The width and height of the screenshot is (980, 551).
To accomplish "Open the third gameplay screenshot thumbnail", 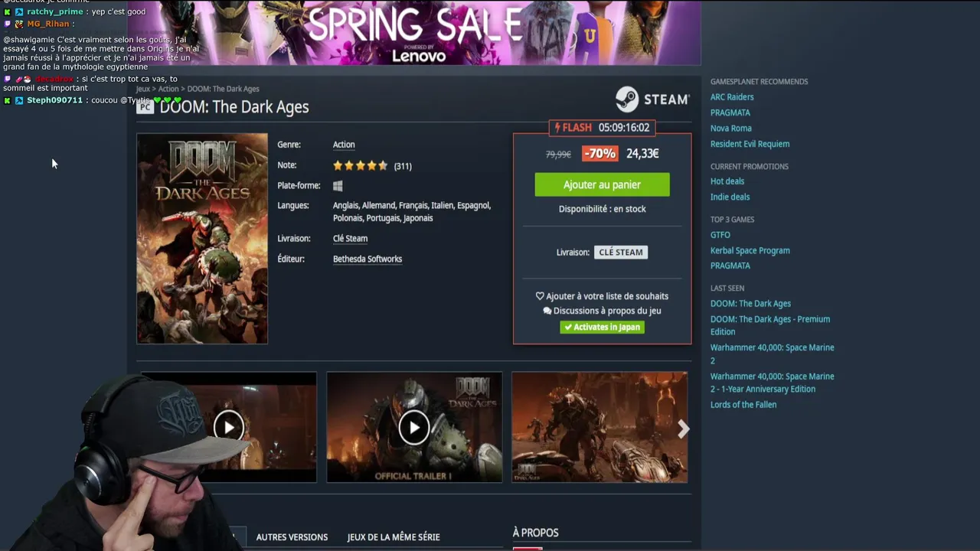I will 599,427.
